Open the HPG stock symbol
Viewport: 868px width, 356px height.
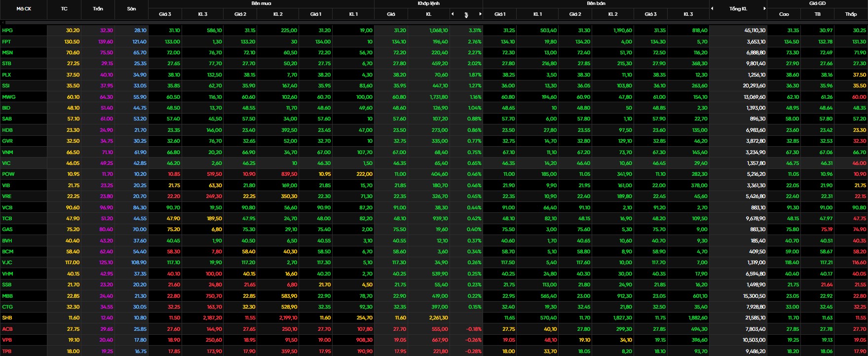(x=7, y=31)
